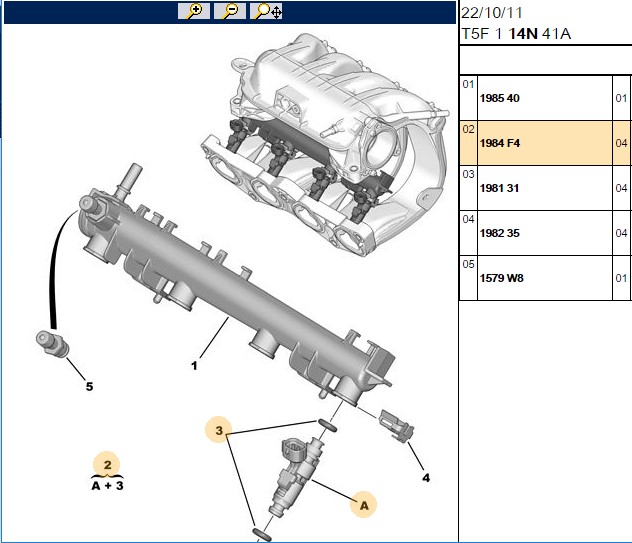This screenshot has height=543, width=632.
Task: Select part number 1982 35 row
Action: pos(544,233)
